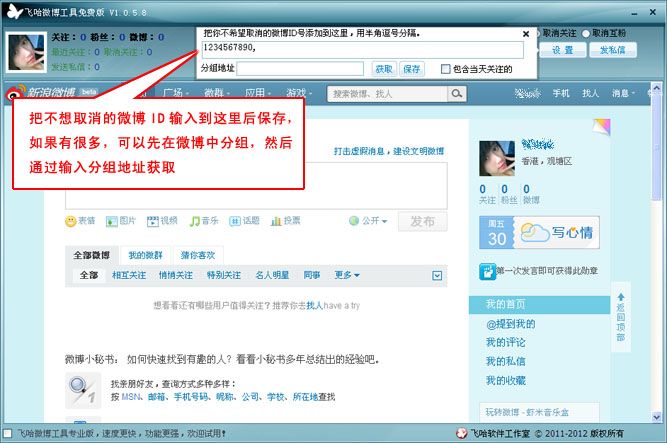
Task: Open 我的收藏 in sidebar
Action: click(x=505, y=380)
